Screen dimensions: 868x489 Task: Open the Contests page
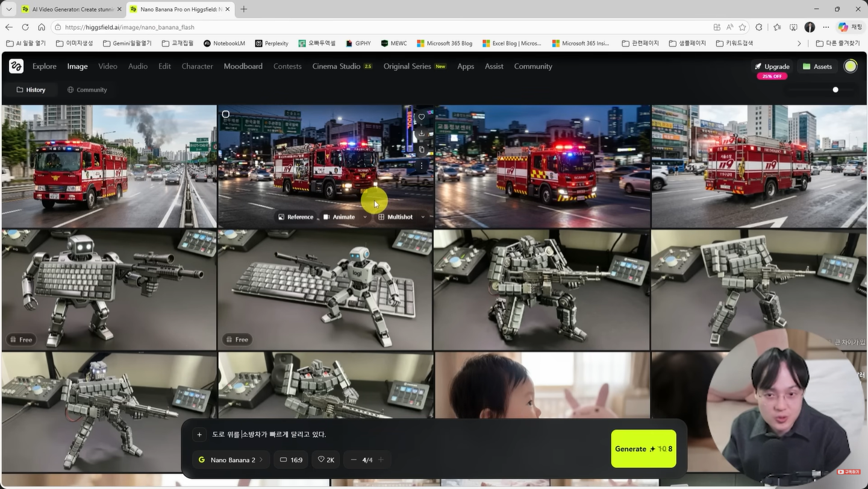point(287,66)
